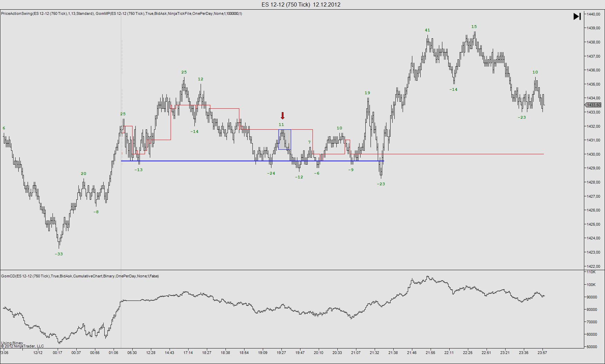
Task: Select the current price marker 1433,50
Action: [x=593, y=105]
